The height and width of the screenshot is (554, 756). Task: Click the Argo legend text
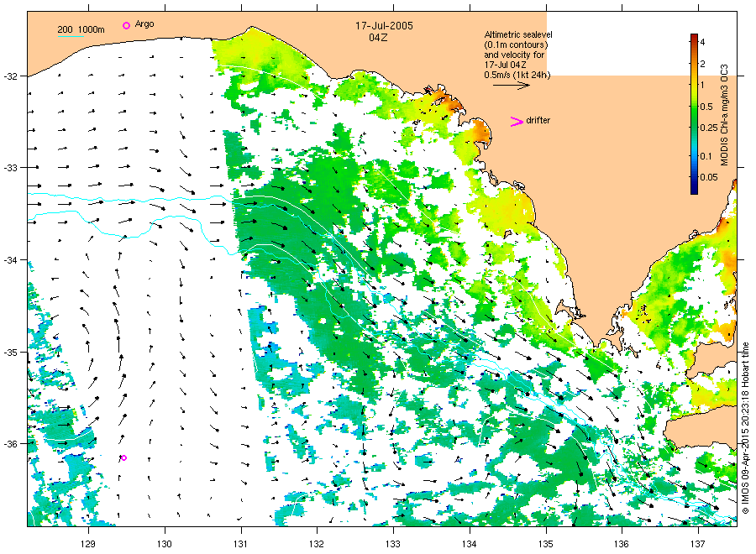(x=144, y=24)
